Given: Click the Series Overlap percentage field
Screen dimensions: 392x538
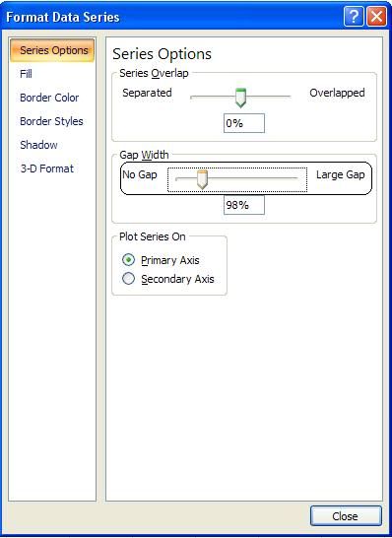Looking at the screenshot, I should tap(244, 123).
